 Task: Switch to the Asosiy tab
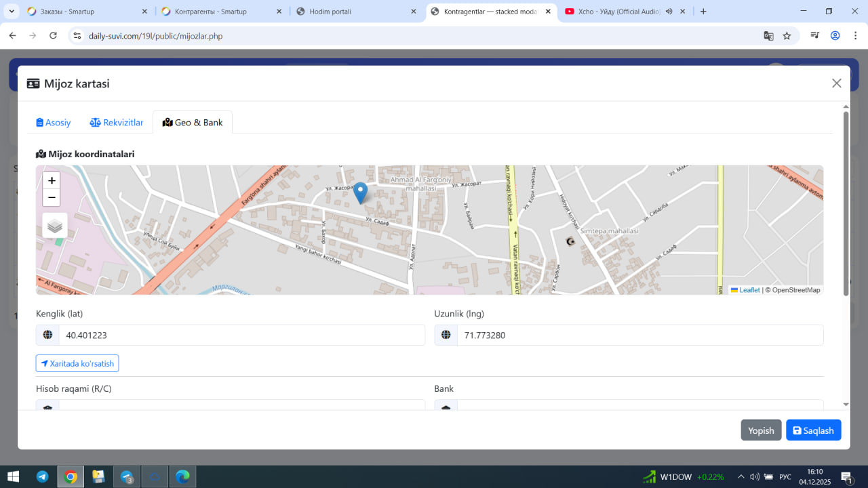pyautogui.click(x=54, y=123)
